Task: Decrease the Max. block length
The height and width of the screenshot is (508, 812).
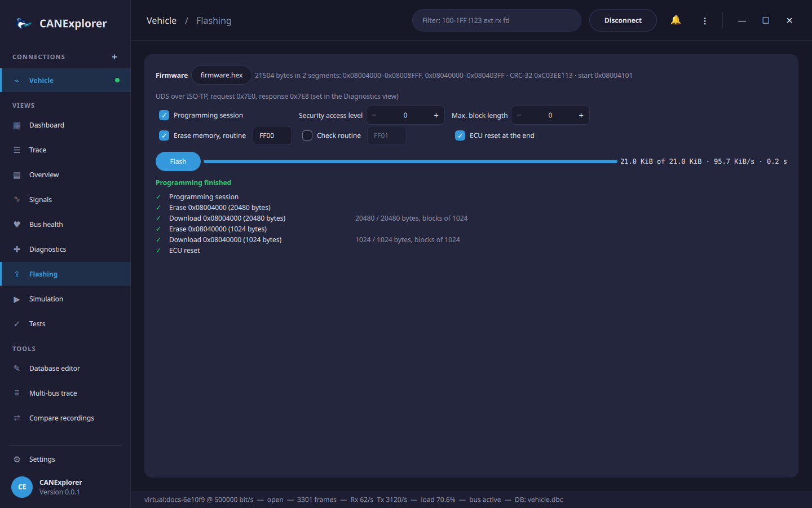Action: click(519, 115)
